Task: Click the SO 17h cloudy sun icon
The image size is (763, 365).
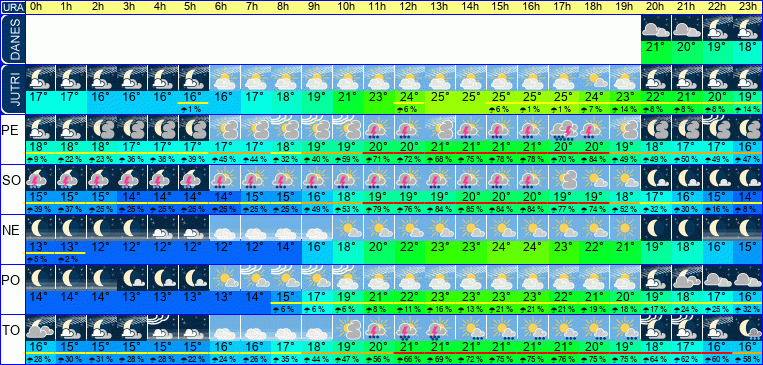Action: pyautogui.click(x=563, y=178)
